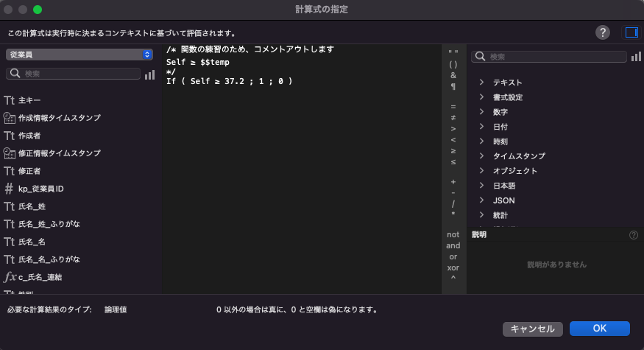
Task: Open the 従業員 table dropdown
Action: tap(79, 55)
